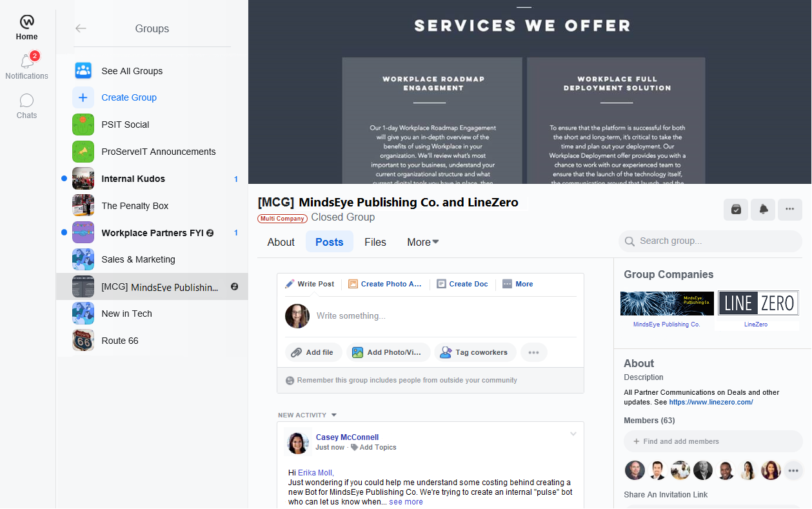Open group notification bell settings
812x509 pixels.
[x=763, y=210]
